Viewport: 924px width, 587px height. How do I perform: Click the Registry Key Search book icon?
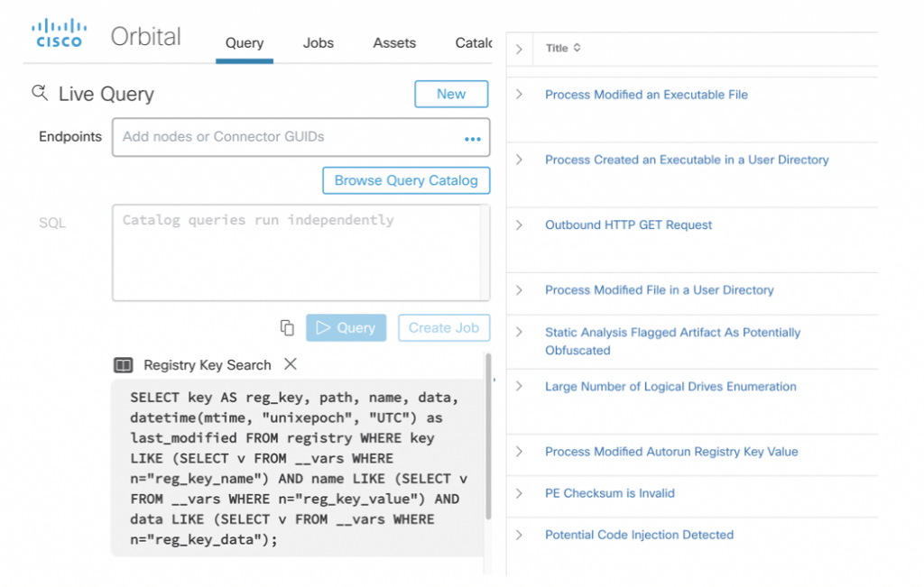(x=123, y=365)
